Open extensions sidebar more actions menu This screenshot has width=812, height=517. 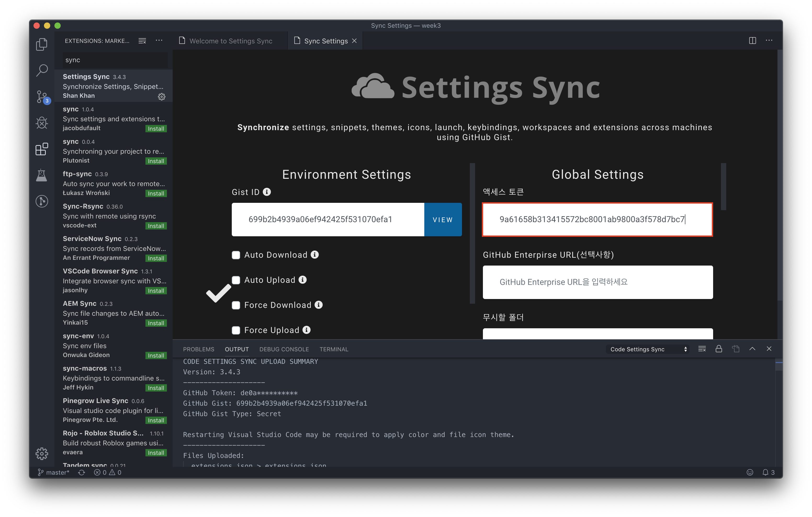pyautogui.click(x=159, y=41)
